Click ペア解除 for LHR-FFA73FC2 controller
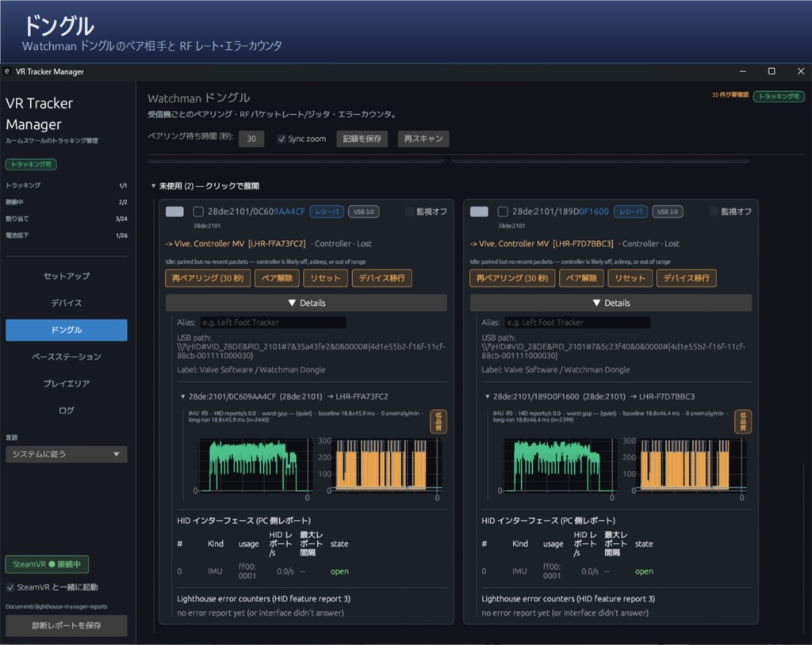Image resolution: width=812 pixels, height=645 pixels. point(277,278)
